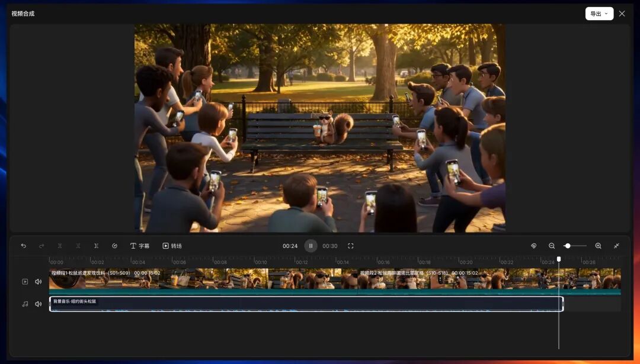Image resolution: width=640 pixels, height=364 pixels.
Task: Zoom in the timeline
Action: tap(598, 246)
